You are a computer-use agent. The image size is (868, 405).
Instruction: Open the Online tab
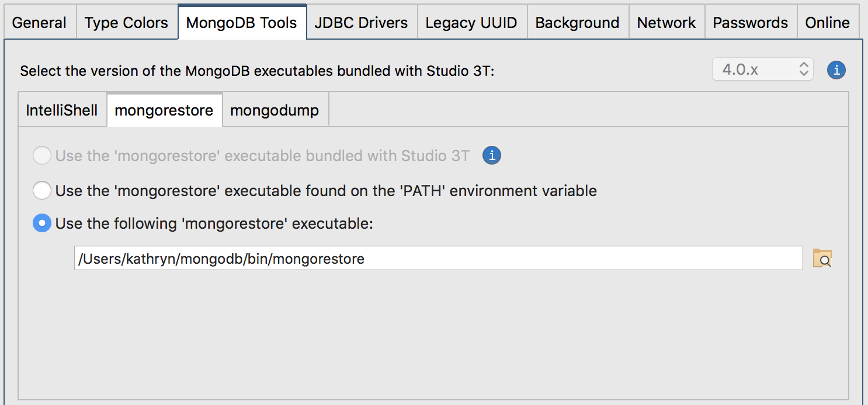click(x=827, y=23)
